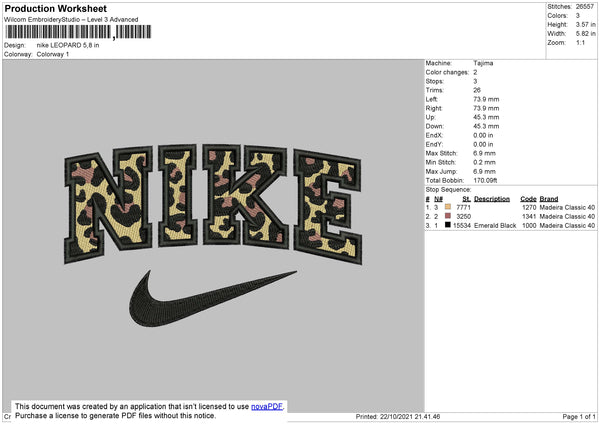Click the 'nike LEOPARD 5,8 in' design name
600x424 pixels.
coord(68,45)
